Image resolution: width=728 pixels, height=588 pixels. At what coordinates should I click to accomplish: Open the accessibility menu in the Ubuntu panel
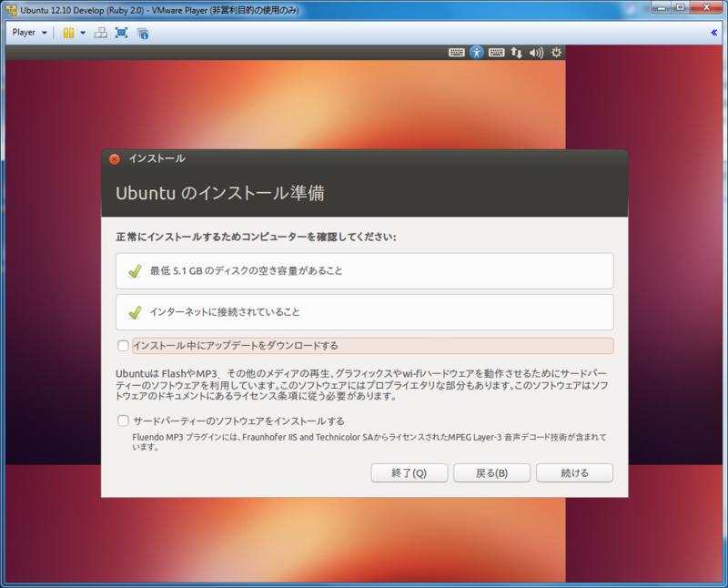point(476,53)
